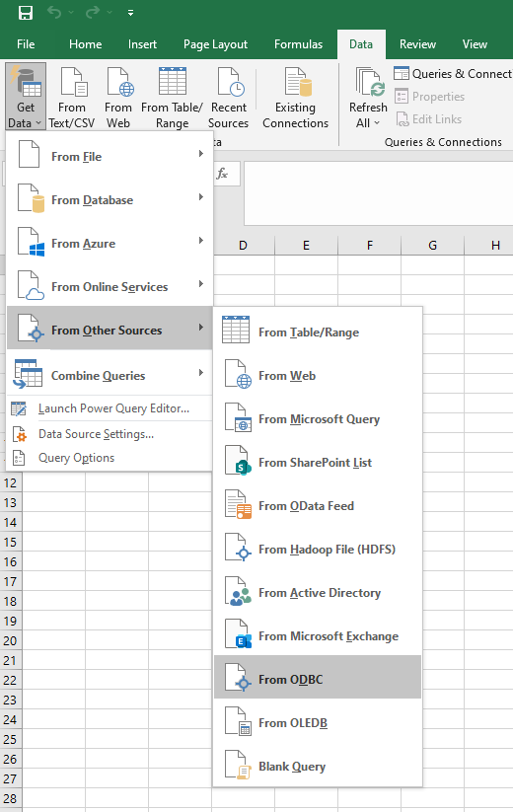Screen dimensions: 513x812
Task: Select From ODBC
Action: click(318, 678)
